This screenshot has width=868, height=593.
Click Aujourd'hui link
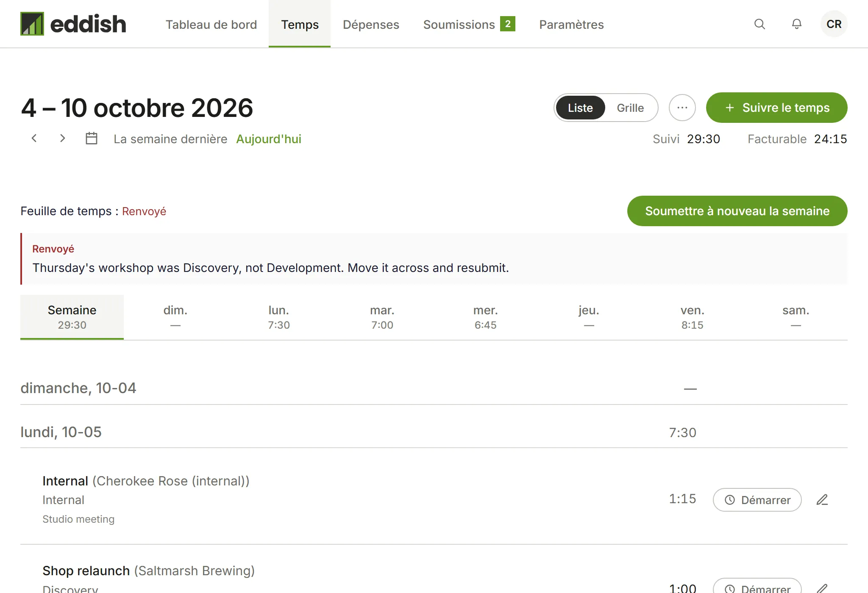(x=269, y=139)
